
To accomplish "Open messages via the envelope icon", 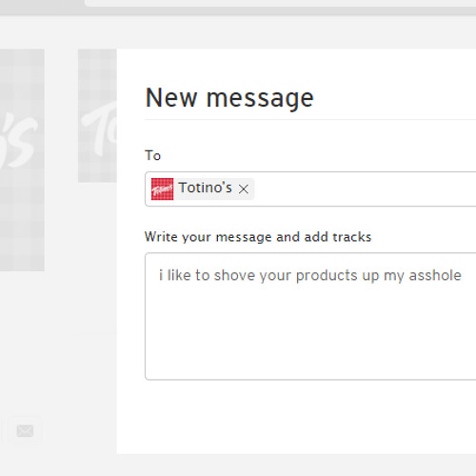I will tap(25, 431).
